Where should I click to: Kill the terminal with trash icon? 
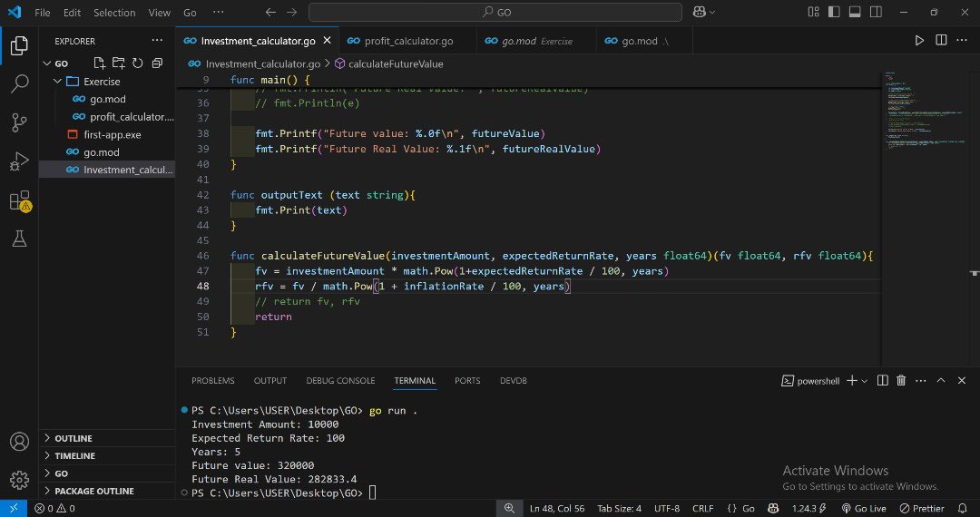901,380
